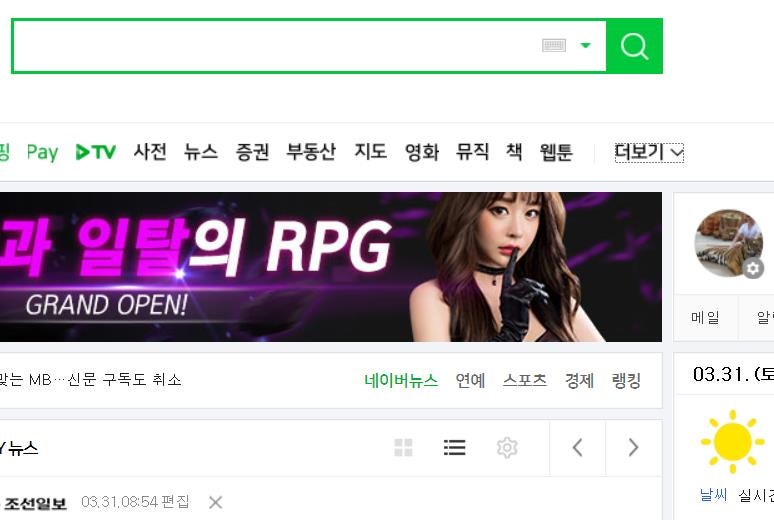Switch news stand to grid view
The height and width of the screenshot is (520, 774).
click(403, 447)
